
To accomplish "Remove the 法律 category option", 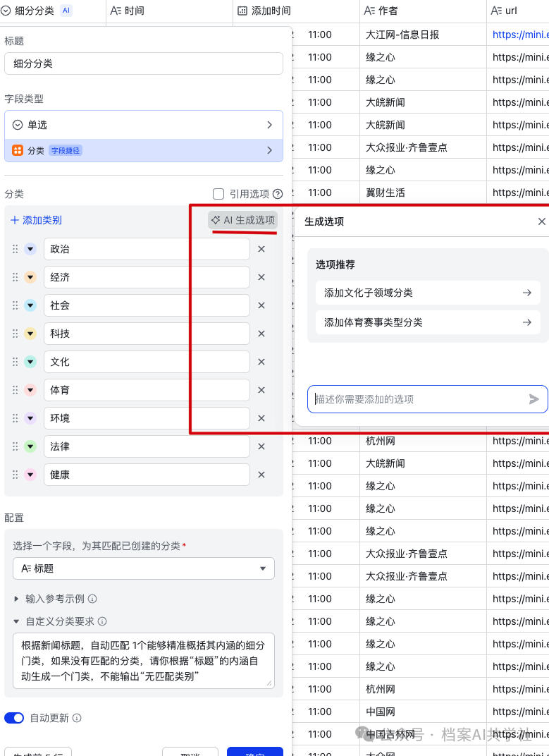I will pos(261,446).
